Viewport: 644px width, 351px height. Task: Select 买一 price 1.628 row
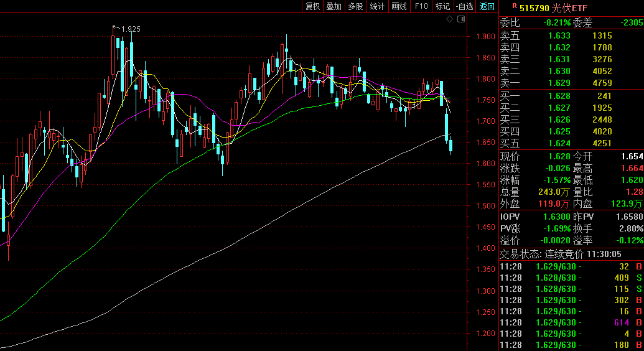coord(571,96)
